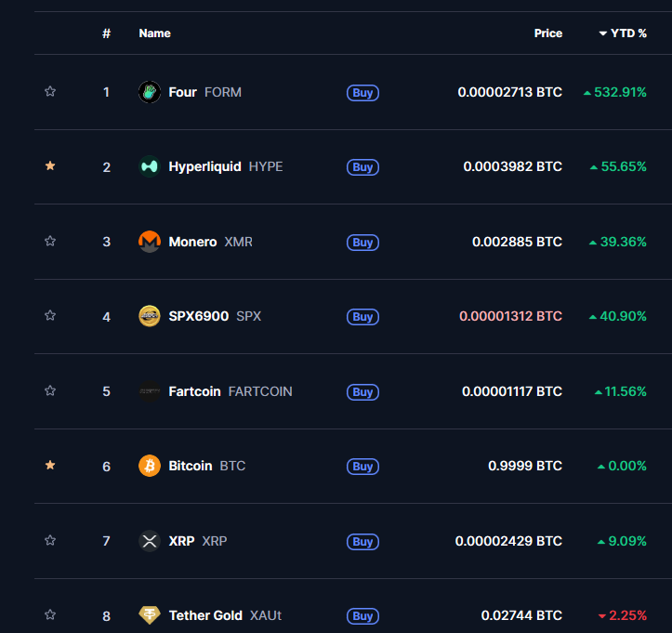Open the Hyperliquid coin logo

(x=150, y=166)
